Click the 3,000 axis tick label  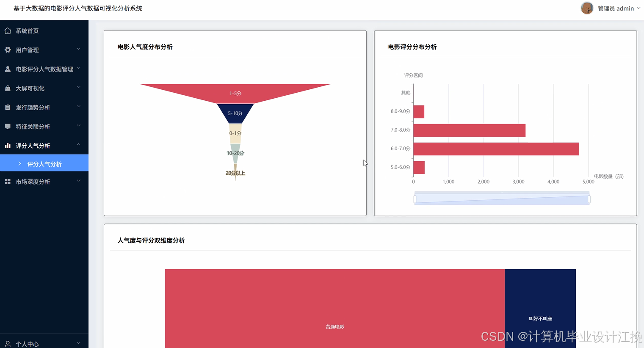(x=518, y=182)
